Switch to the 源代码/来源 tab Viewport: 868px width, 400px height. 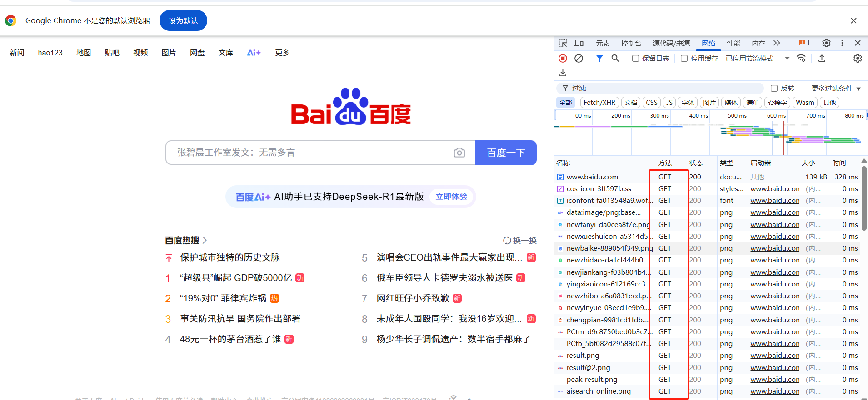coord(671,43)
